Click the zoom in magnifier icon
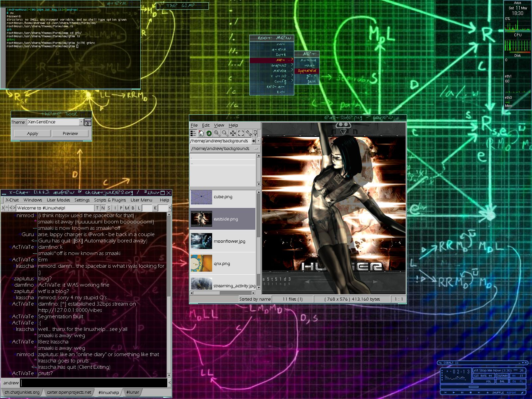The image size is (532, 399). point(217,133)
